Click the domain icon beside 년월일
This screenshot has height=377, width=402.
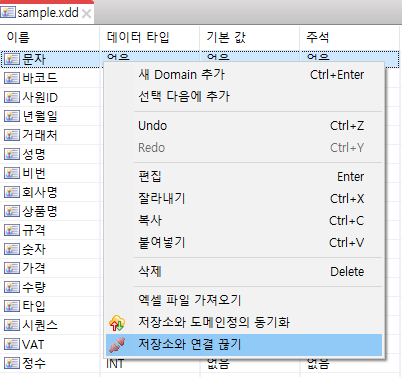pyautogui.click(x=12, y=116)
